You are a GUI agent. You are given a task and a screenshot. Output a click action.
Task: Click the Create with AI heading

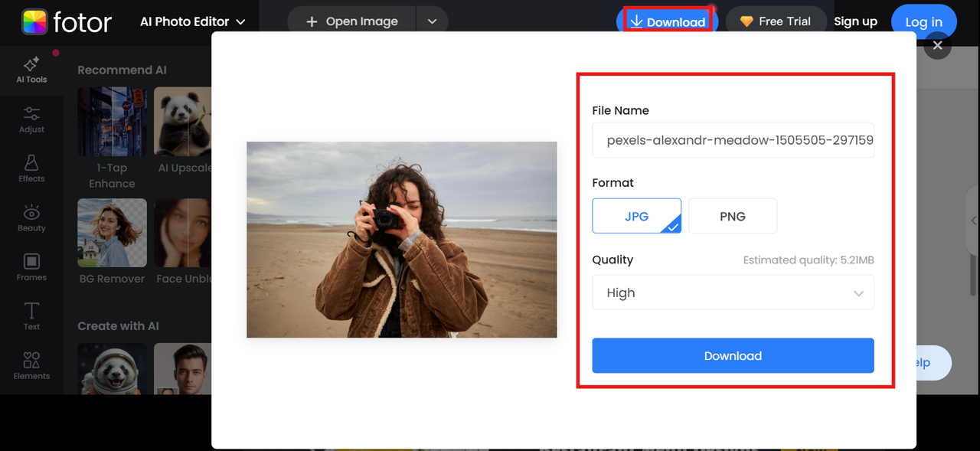(x=118, y=325)
